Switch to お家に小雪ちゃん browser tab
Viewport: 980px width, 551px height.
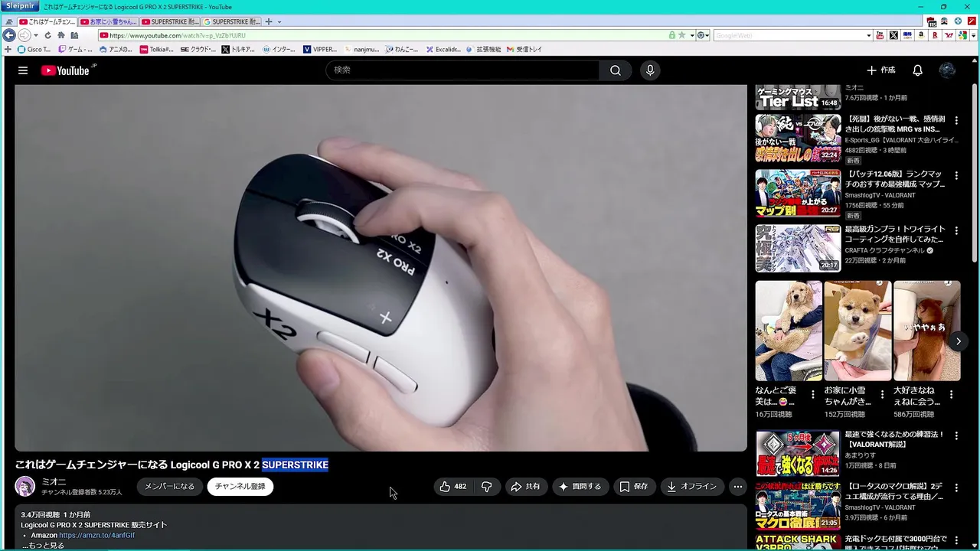[108, 21]
